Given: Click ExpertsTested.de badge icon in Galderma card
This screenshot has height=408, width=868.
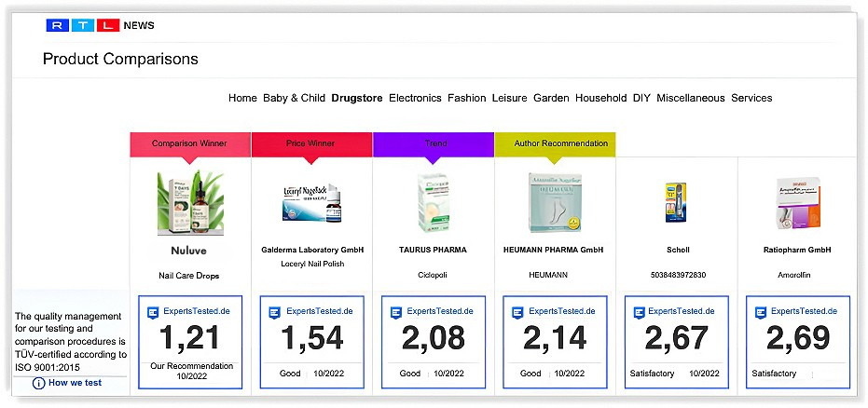Looking at the screenshot, I should 274,312.
